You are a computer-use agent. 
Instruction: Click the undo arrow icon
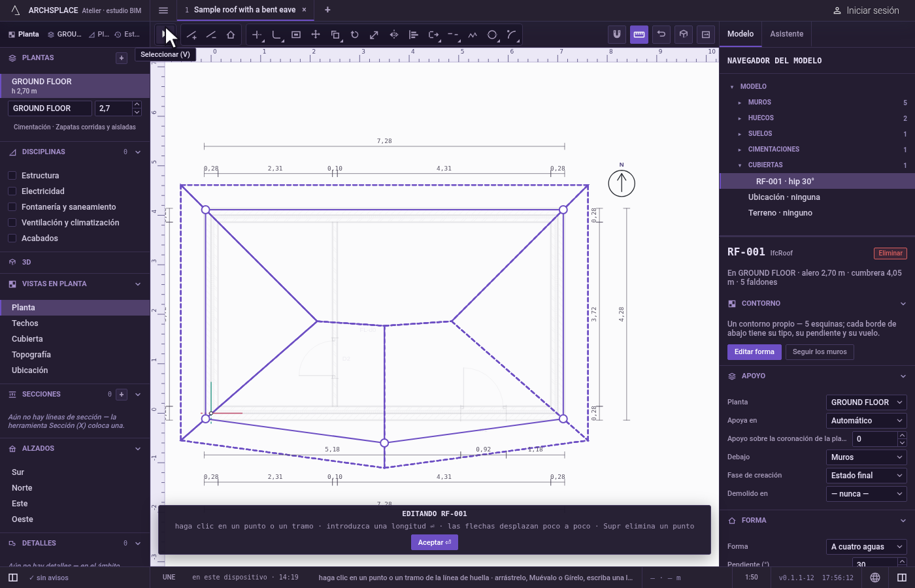click(661, 34)
